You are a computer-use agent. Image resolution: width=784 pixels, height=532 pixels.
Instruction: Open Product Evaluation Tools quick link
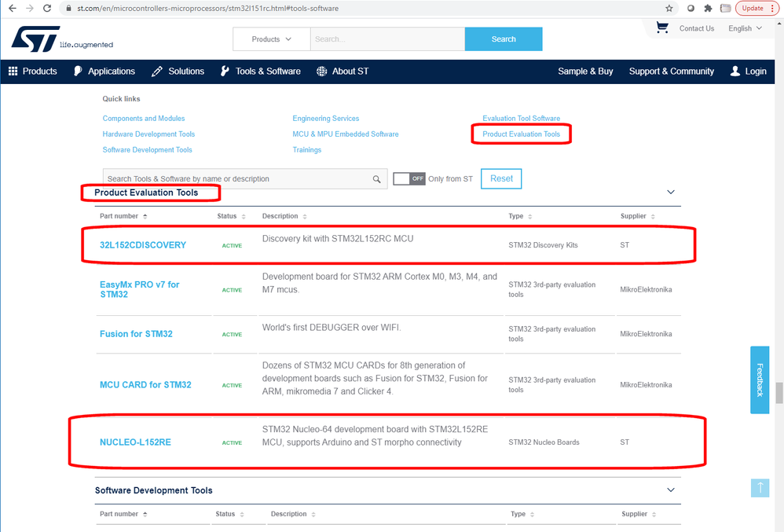pos(521,134)
